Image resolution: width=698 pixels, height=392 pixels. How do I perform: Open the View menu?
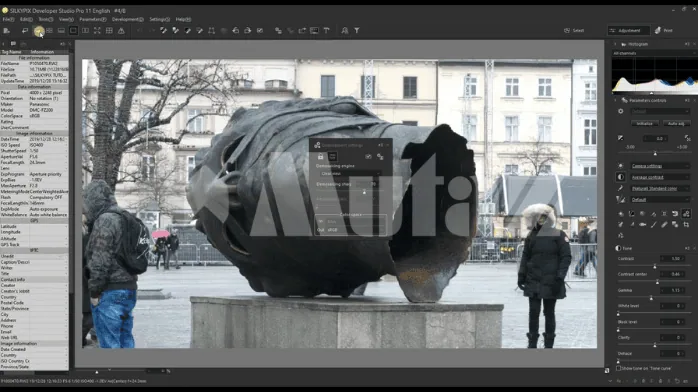[66, 20]
